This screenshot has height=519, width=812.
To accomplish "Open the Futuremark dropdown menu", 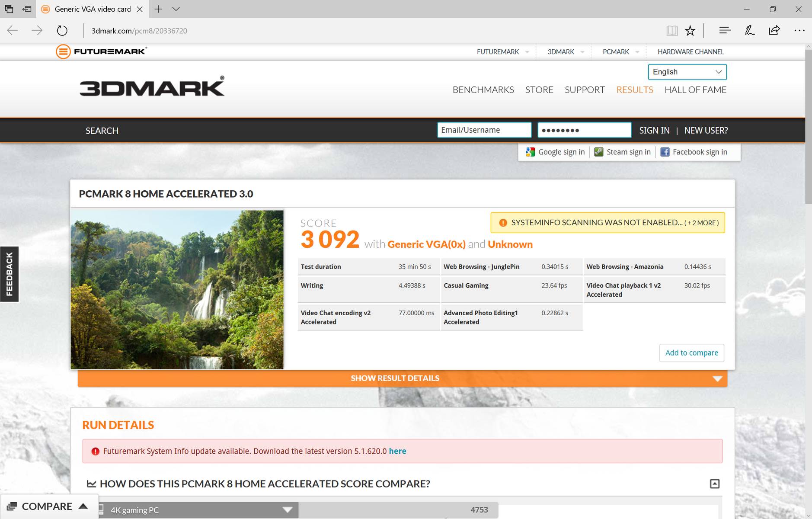I will tap(503, 52).
